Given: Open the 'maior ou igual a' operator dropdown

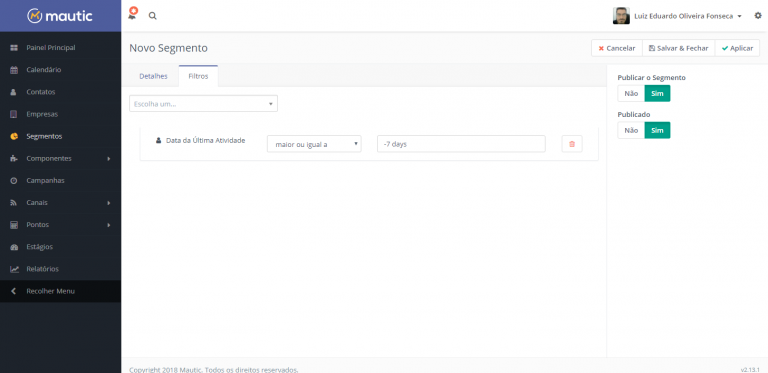Looking at the screenshot, I should 314,144.
